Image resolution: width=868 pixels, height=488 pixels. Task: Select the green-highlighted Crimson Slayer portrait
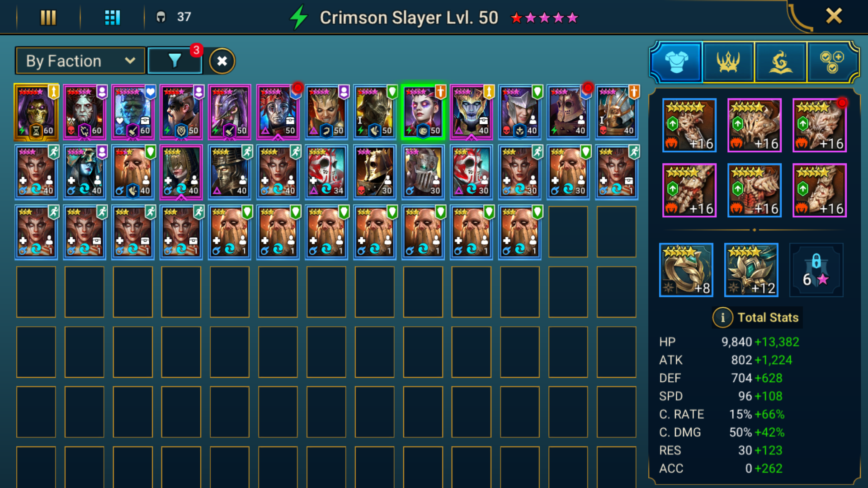click(x=423, y=112)
